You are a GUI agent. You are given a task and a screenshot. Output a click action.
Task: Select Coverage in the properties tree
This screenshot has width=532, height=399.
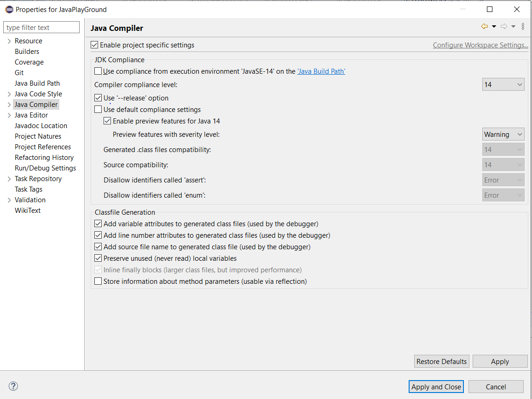coord(29,62)
